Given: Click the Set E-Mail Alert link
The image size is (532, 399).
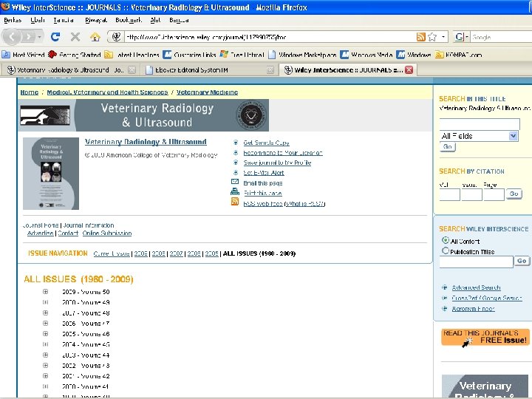Looking at the screenshot, I should click(x=264, y=173).
